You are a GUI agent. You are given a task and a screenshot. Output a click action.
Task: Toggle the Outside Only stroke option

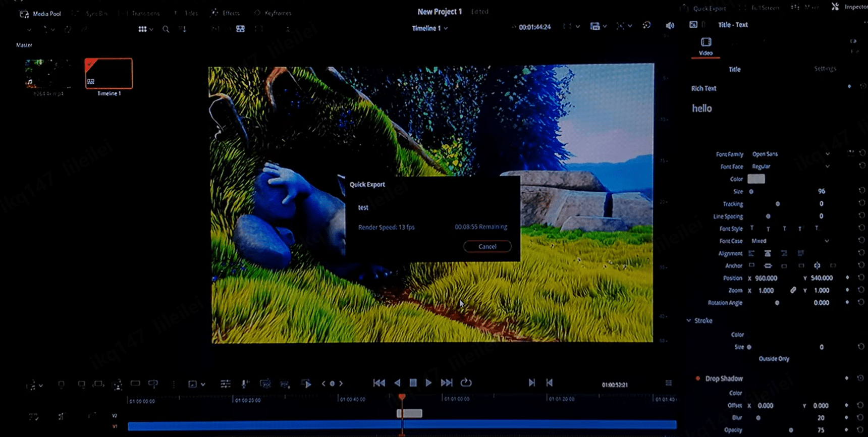[774, 359]
